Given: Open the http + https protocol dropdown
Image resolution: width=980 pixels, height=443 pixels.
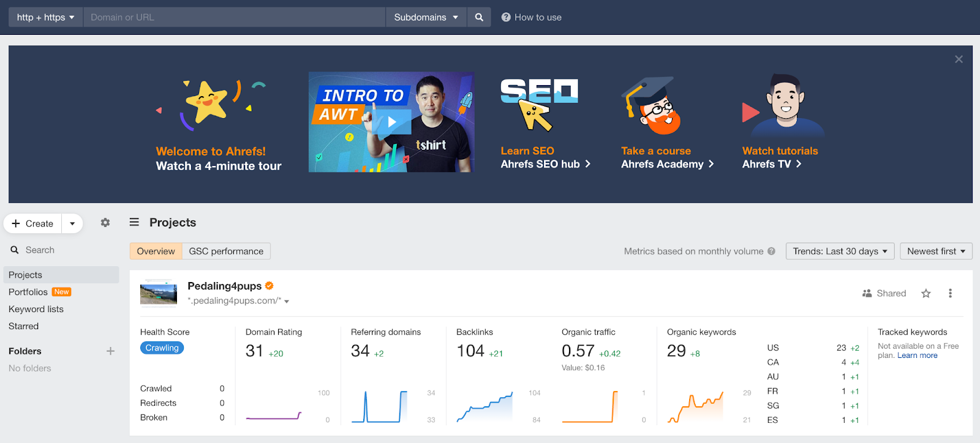Looking at the screenshot, I should [46, 17].
